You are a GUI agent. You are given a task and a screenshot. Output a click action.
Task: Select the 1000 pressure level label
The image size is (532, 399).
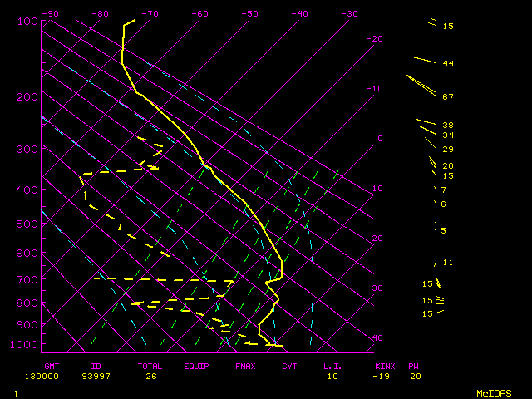coord(26,344)
